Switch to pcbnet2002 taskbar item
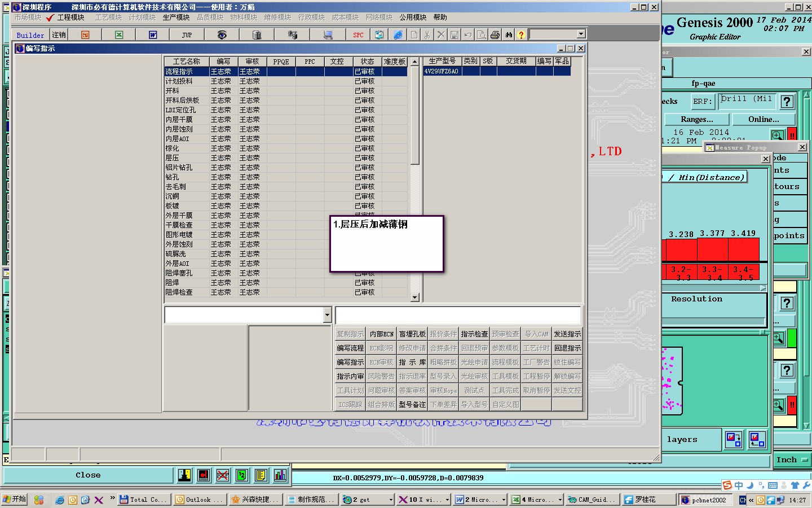Viewport: 812px width, 508px height. [x=705, y=500]
